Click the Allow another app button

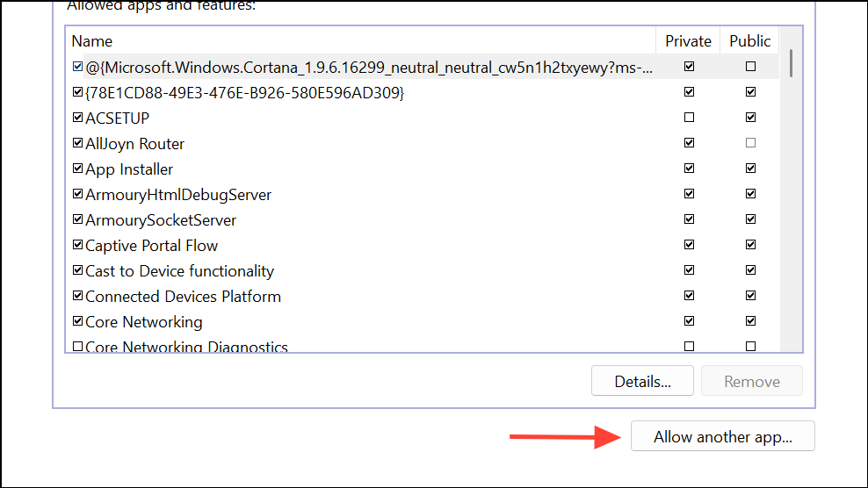pyautogui.click(x=722, y=437)
